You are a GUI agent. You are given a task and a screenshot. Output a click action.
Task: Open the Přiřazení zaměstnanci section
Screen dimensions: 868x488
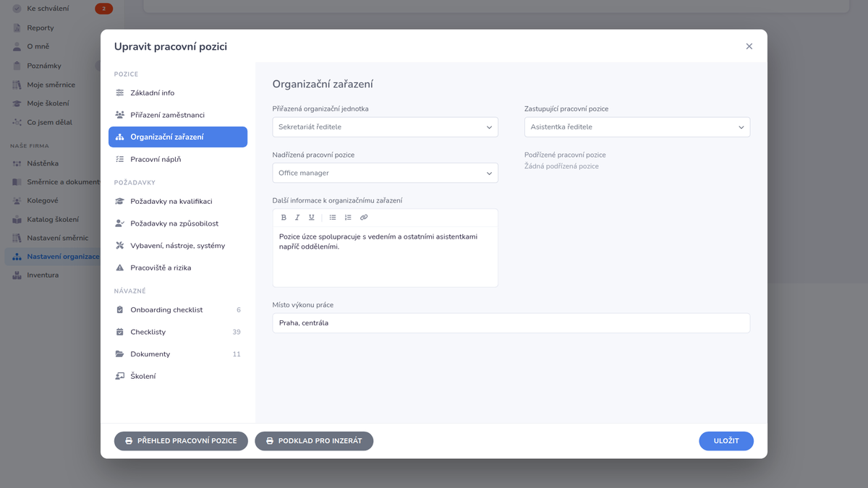(x=178, y=115)
